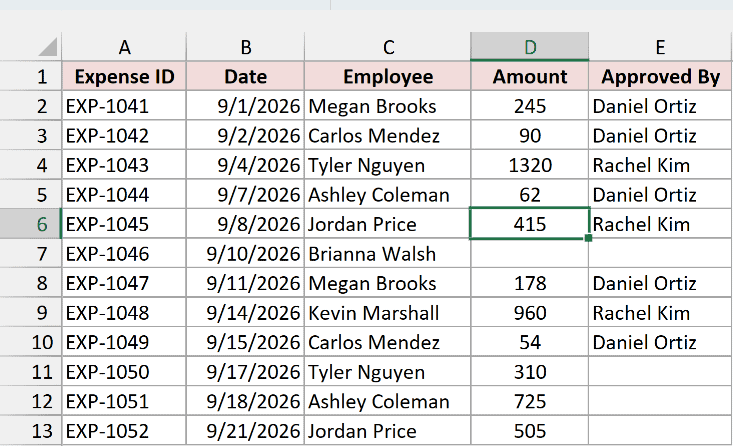The width and height of the screenshot is (733, 446).
Task: Select column B header
Action: [245, 47]
